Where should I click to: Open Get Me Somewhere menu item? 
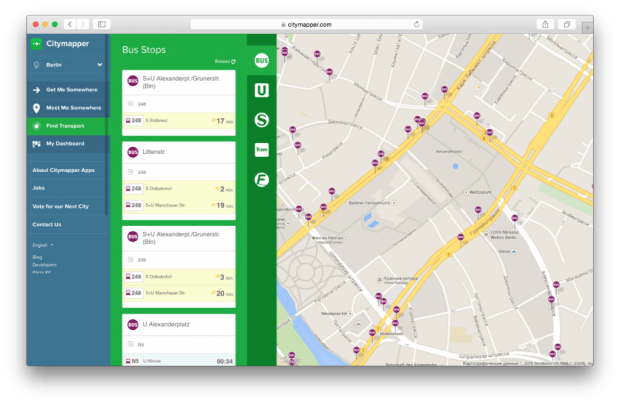(70, 90)
